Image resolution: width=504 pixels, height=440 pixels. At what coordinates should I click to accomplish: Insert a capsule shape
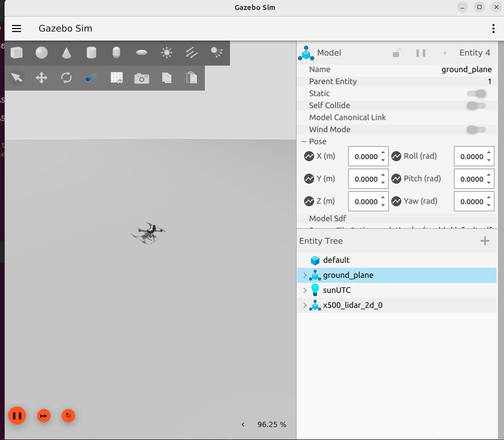[116, 53]
